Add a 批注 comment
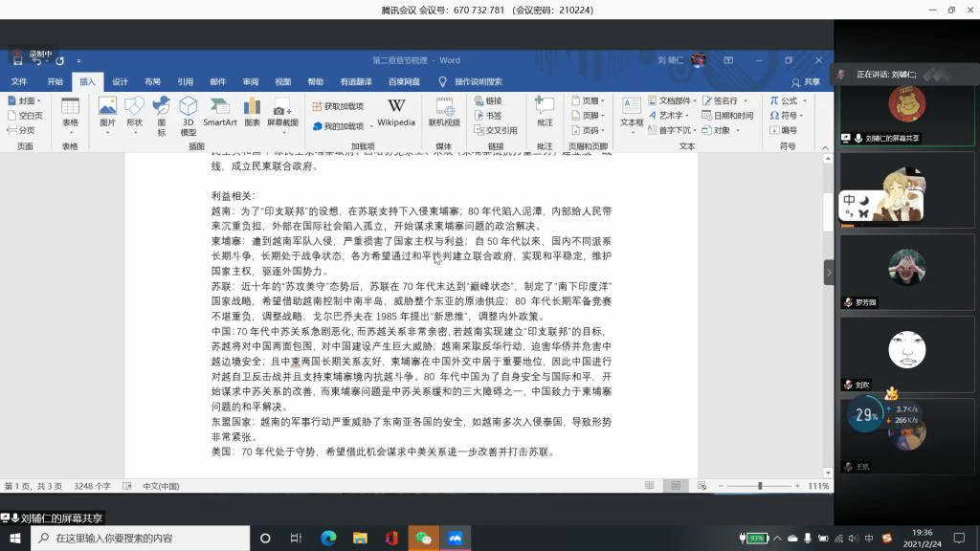This screenshot has width=980, height=551. [x=545, y=111]
